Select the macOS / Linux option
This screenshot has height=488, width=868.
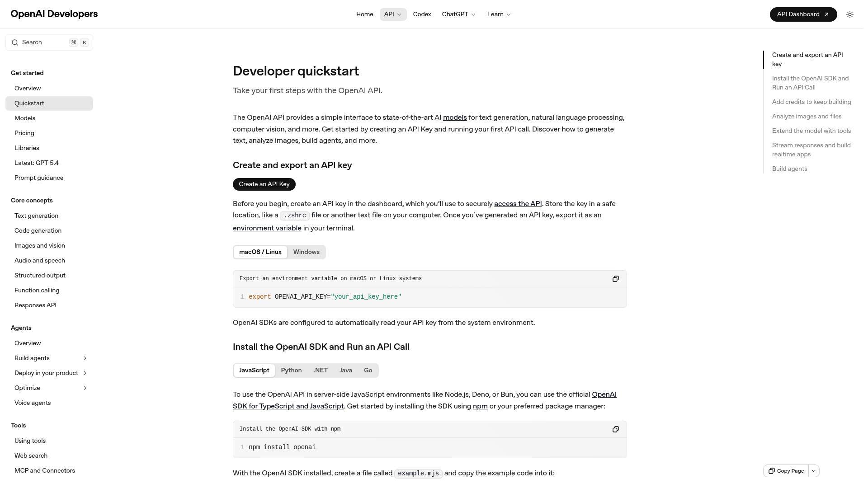260,252
